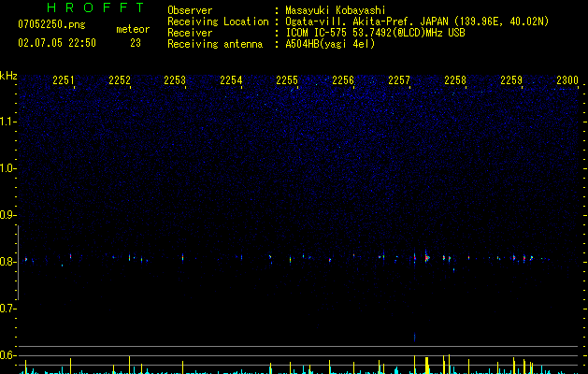Click the 2252 time marker
Image resolution: width=588 pixels, height=374 pixels.
(120, 80)
